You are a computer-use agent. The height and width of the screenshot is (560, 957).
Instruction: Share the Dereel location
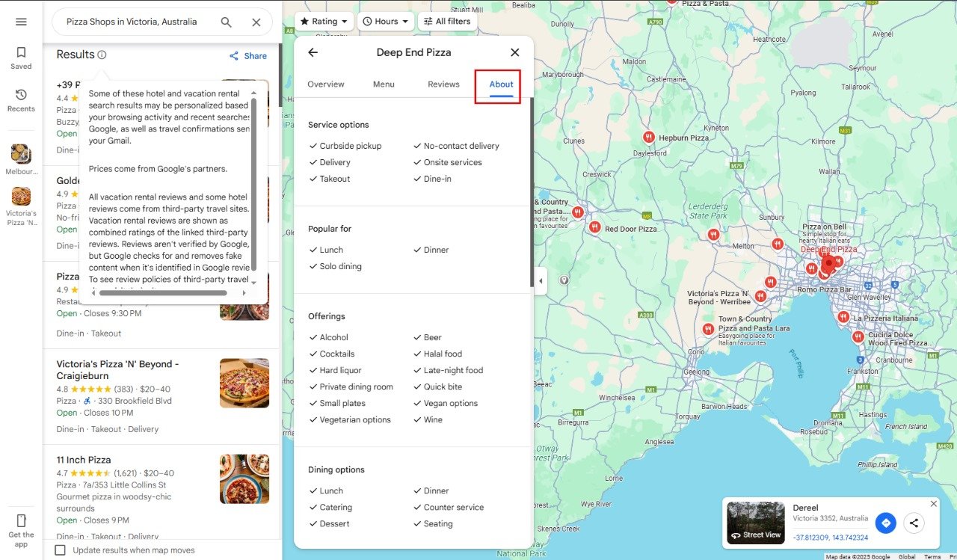[x=914, y=523]
